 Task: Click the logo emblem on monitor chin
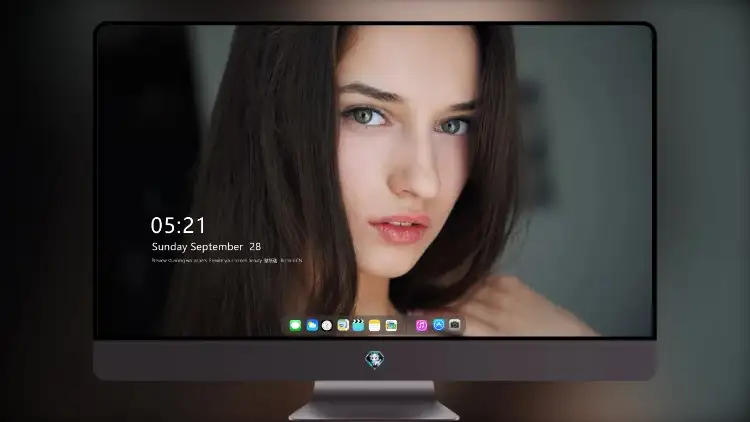(x=375, y=359)
